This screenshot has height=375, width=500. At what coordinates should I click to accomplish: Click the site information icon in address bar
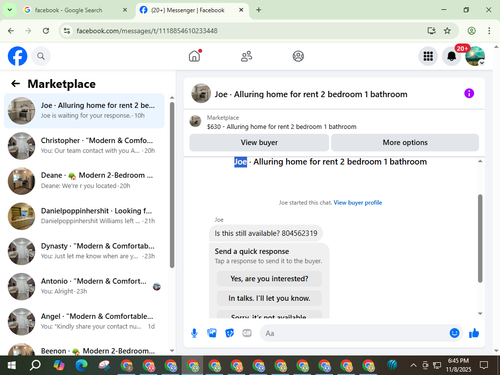[67, 31]
